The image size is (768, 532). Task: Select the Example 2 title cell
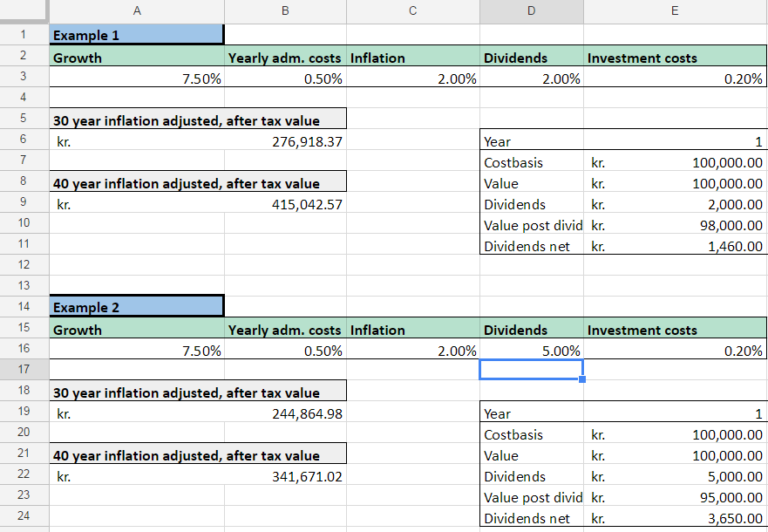click(x=136, y=307)
